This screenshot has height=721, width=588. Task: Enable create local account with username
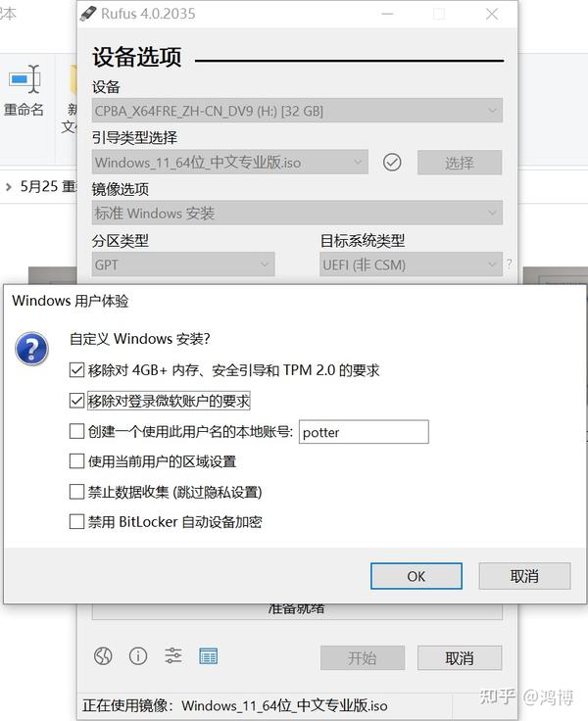point(76,431)
